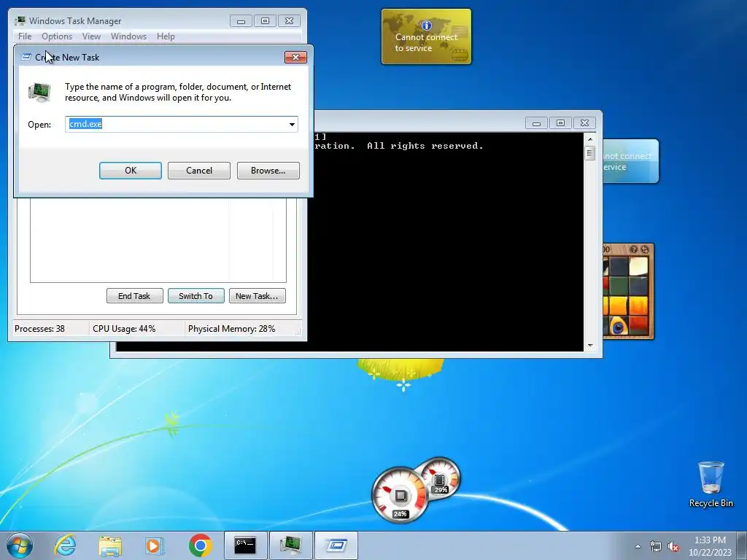Click the Physical Memory: 28% status text
Viewport: 747px width, 560px height.
231,329
